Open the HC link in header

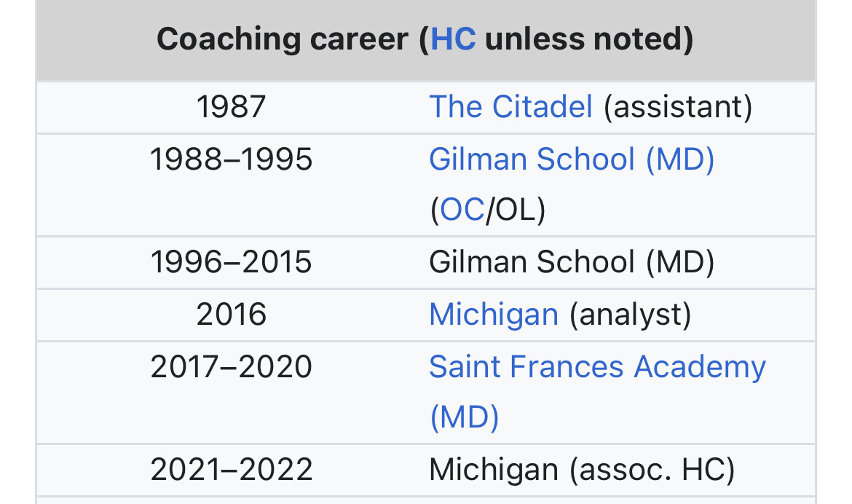tap(453, 39)
